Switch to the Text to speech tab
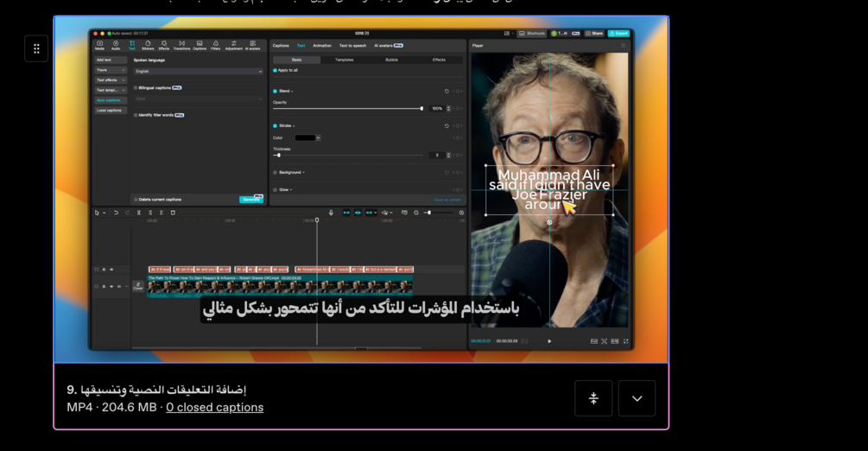The image size is (868, 451). (352, 46)
